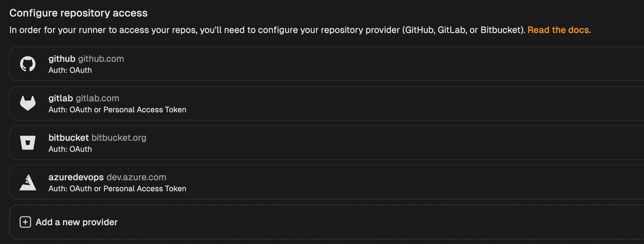This screenshot has height=244, width=644.
Task: Open the Read the docs link
Action: 559,30
